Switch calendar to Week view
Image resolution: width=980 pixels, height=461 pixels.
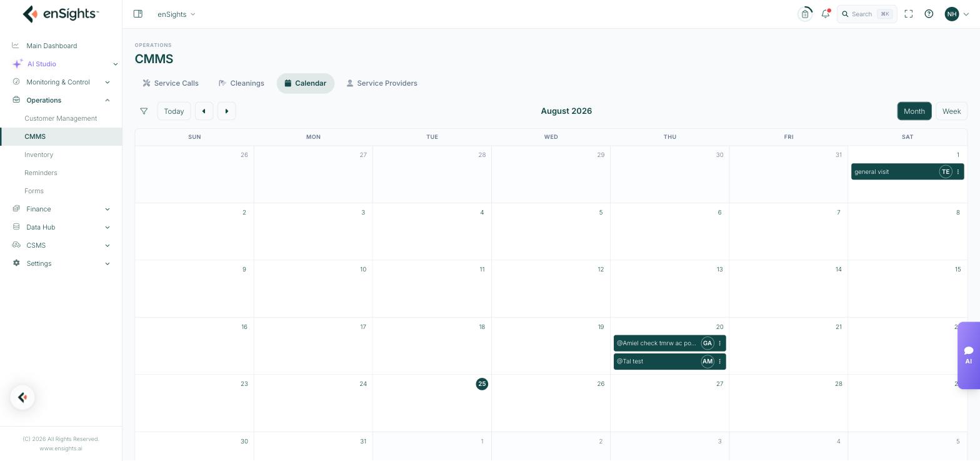tap(951, 111)
